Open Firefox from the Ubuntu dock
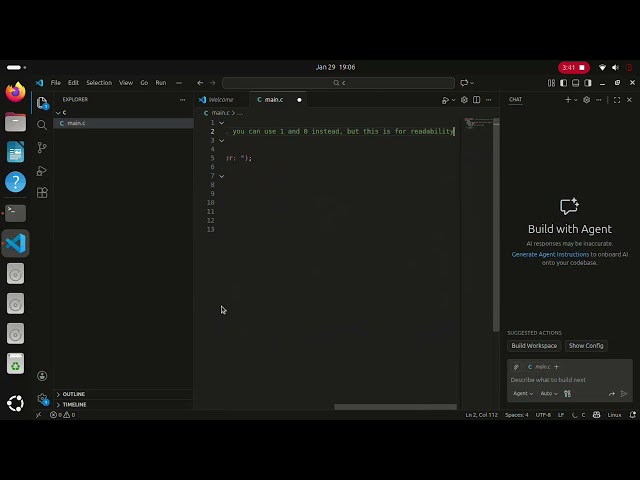 [x=16, y=92]
